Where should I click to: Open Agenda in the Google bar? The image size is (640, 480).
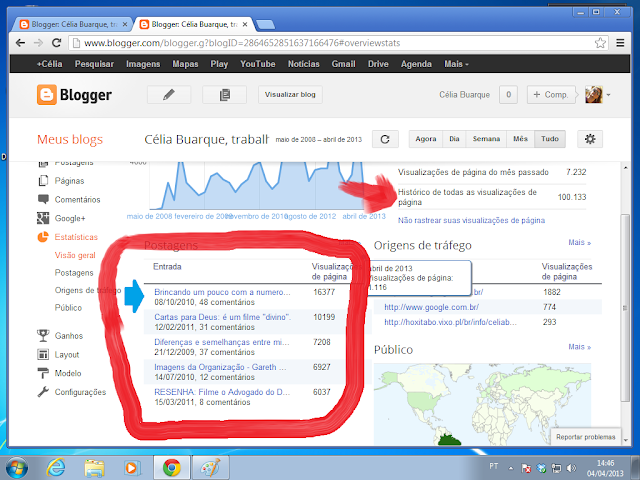pyautogui.click(x=416, y=64)
